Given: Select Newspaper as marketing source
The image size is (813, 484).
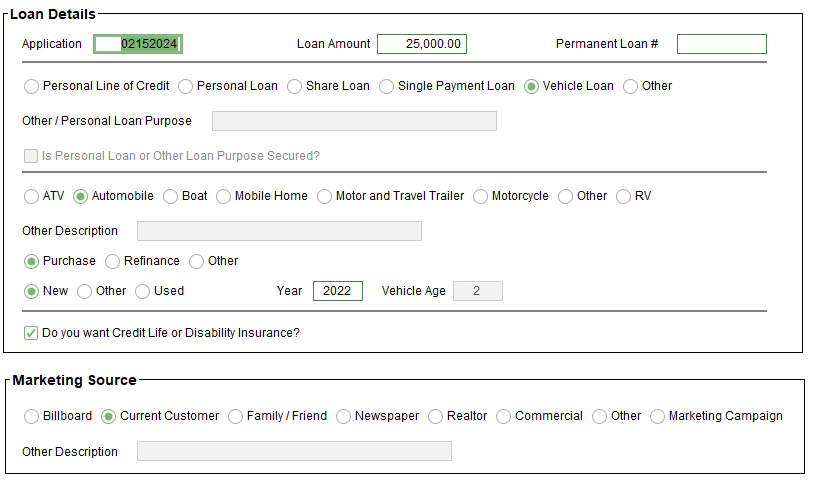Looking at the screenshot, I should (344, 416).
